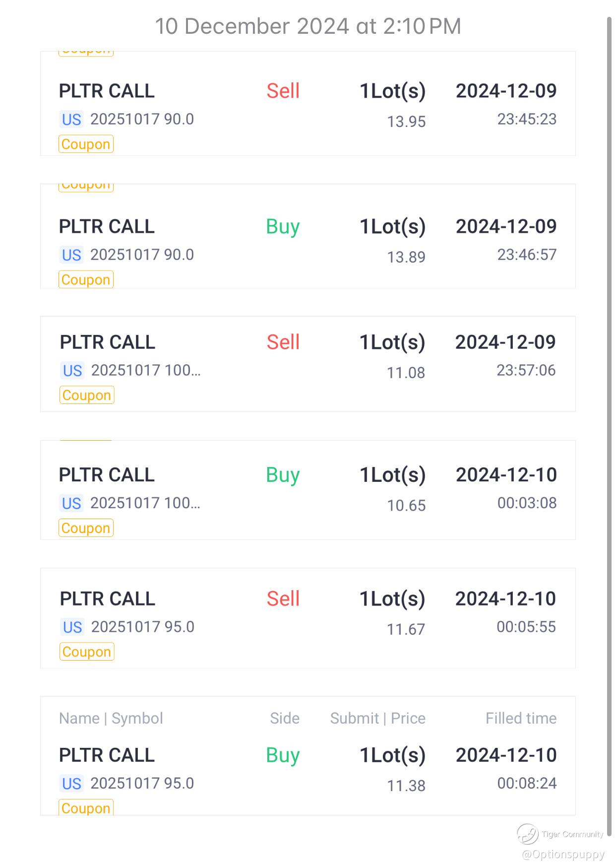Image resolution: width=616 pixels, height=868 pixels.
Task: Click the US badge on the 13.95 sell order
Action: tap(71, 120)
